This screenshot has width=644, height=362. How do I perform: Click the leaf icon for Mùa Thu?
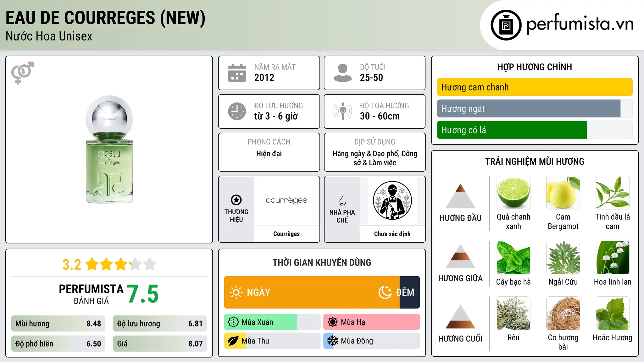point(233,341)
